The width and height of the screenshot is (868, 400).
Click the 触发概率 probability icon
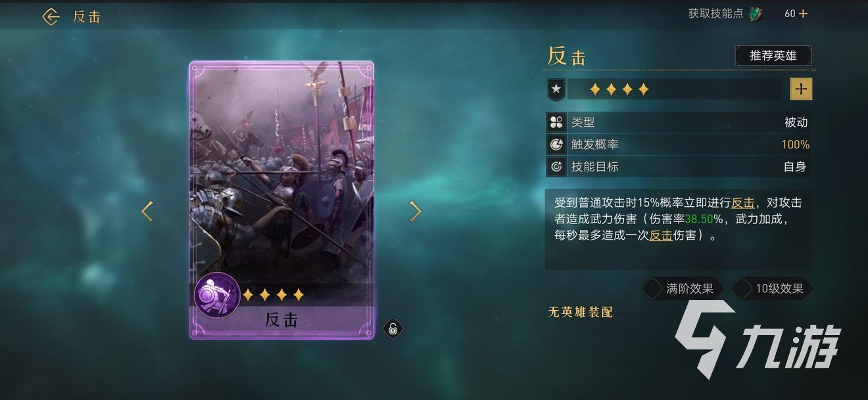coord(556,144)
